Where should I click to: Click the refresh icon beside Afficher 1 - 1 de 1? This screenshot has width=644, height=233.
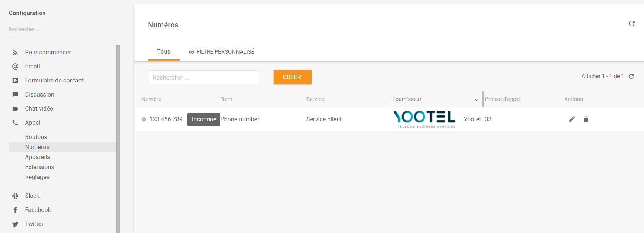click(x=631, y=77)
